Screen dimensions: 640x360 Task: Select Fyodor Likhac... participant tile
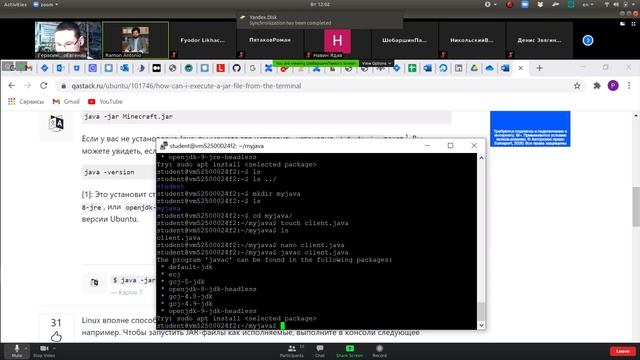202,40
